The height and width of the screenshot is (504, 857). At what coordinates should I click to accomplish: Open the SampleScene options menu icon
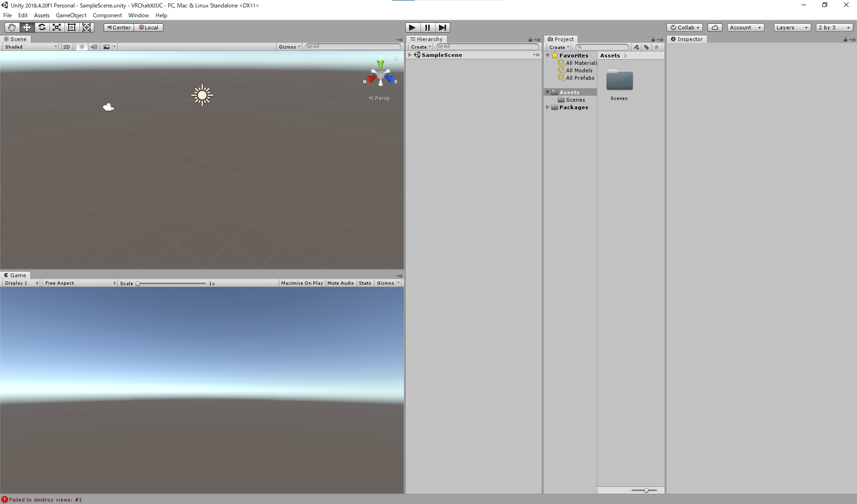tap(536, 55)
